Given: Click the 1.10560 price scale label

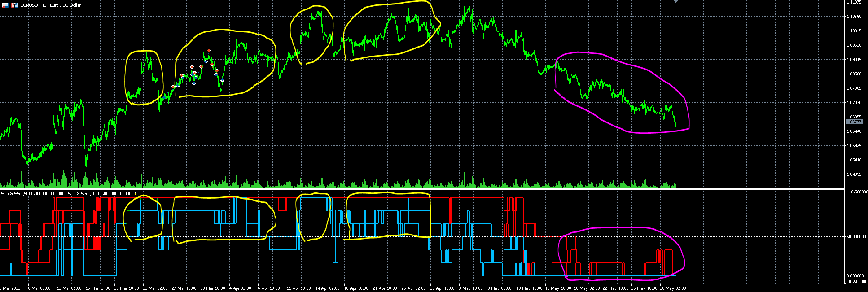Looking at the screenshot, I should click(x=854, y=17).
